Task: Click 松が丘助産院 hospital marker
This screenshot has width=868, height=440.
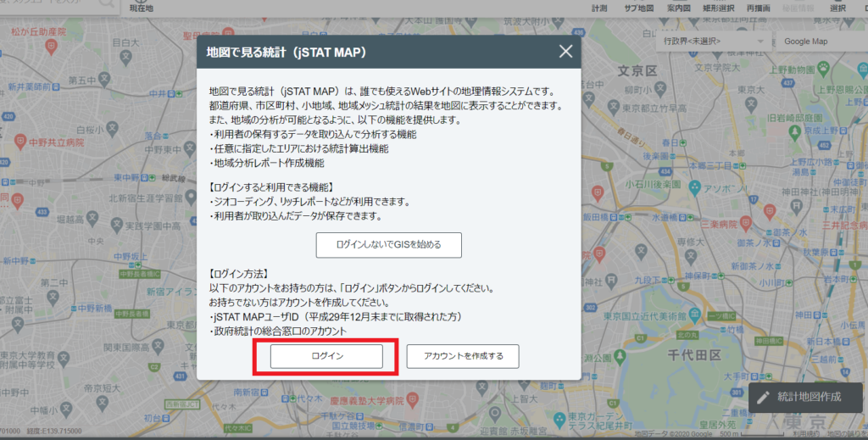Action: tap(51, 47)
